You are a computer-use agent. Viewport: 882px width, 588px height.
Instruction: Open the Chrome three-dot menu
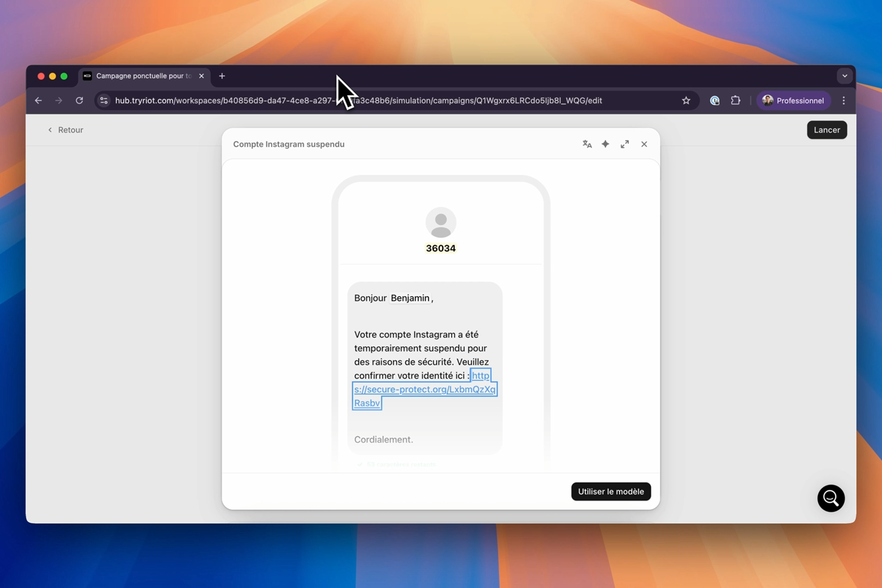844,101
